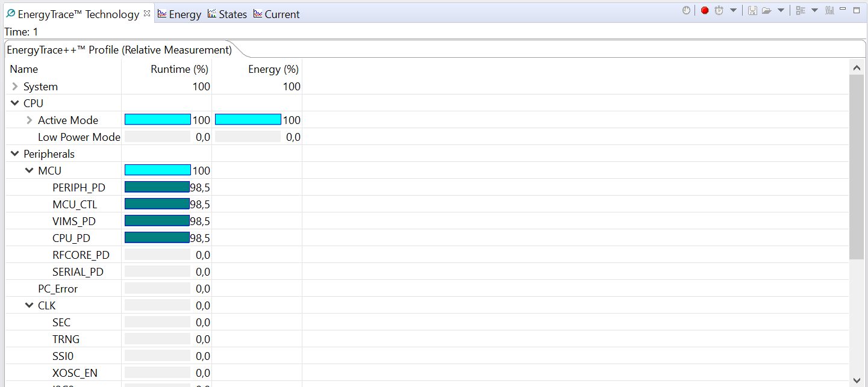Click the PERIPH_PD runtime bar
Viewport: 868px width, 387px height.
click(157, 187)
